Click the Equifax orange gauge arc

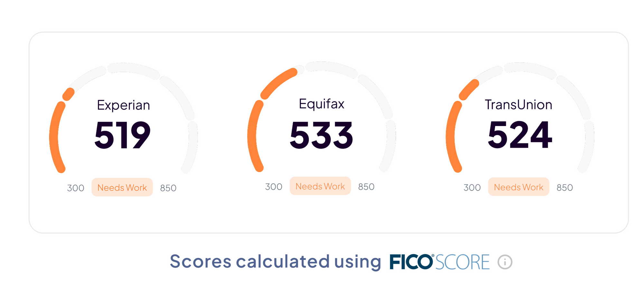click(252, 135)
